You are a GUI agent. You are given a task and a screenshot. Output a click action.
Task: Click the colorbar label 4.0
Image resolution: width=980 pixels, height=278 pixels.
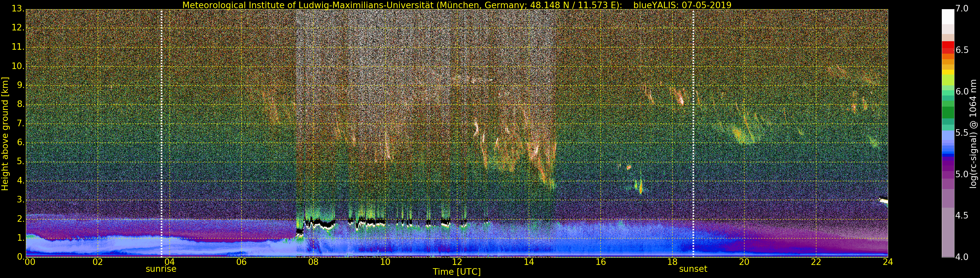click(x=962, y=257)
